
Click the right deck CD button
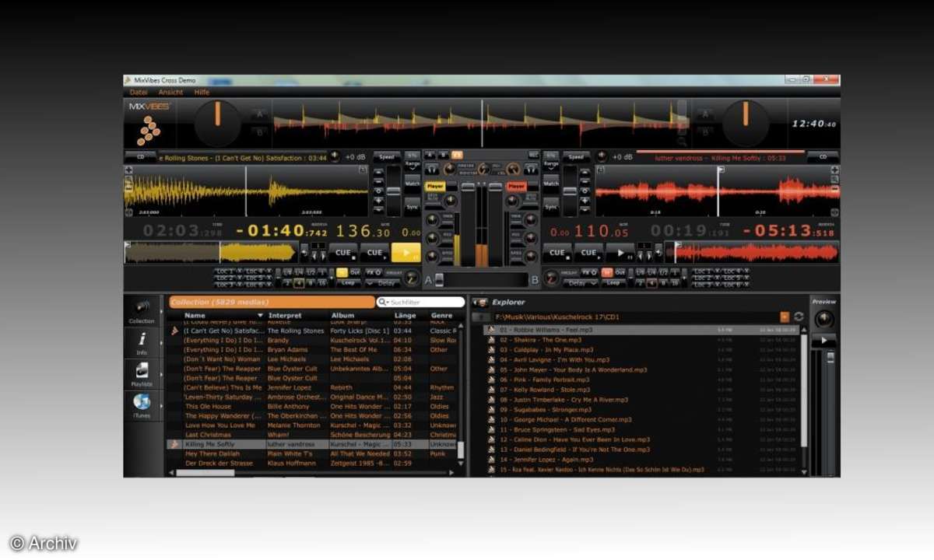823,156
